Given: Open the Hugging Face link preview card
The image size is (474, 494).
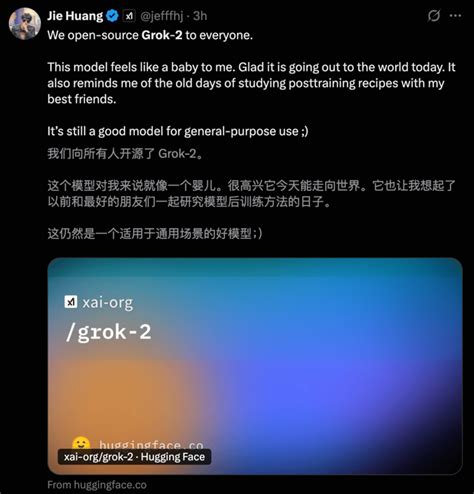Looking at the screenshot, I should tap(255, 366).
